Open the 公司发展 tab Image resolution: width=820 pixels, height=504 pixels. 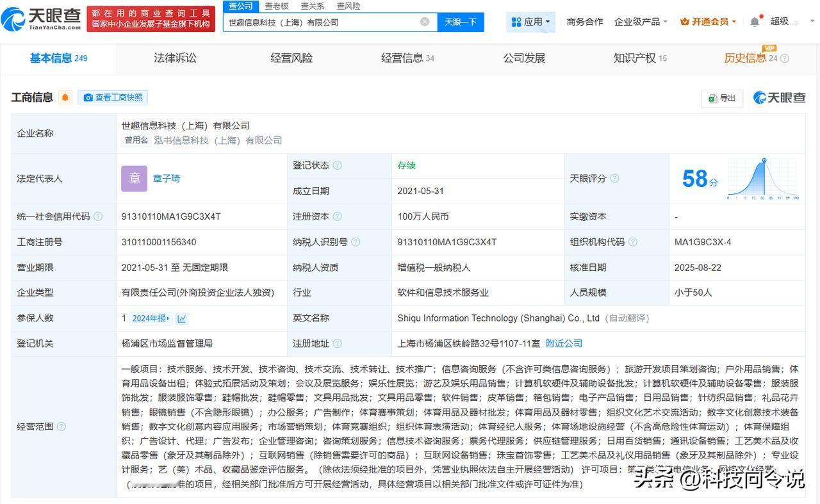[524, 58]
